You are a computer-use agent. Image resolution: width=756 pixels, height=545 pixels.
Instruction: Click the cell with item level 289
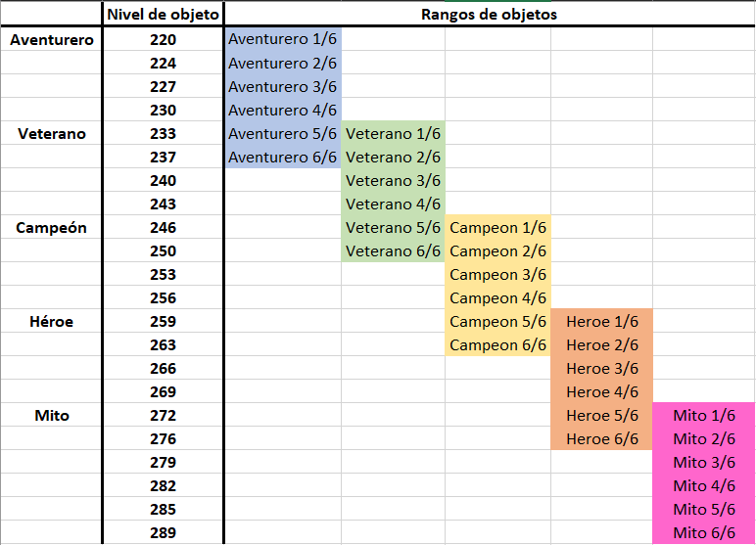164,533
